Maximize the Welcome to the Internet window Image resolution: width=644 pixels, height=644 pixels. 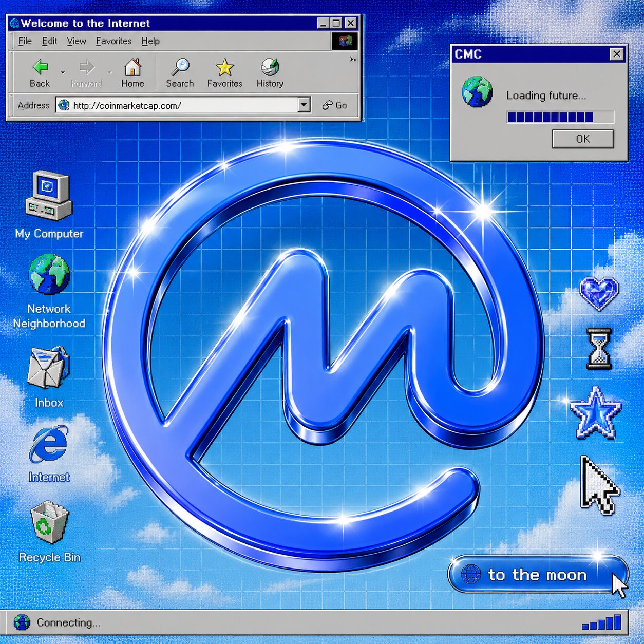tap(336, 23)
